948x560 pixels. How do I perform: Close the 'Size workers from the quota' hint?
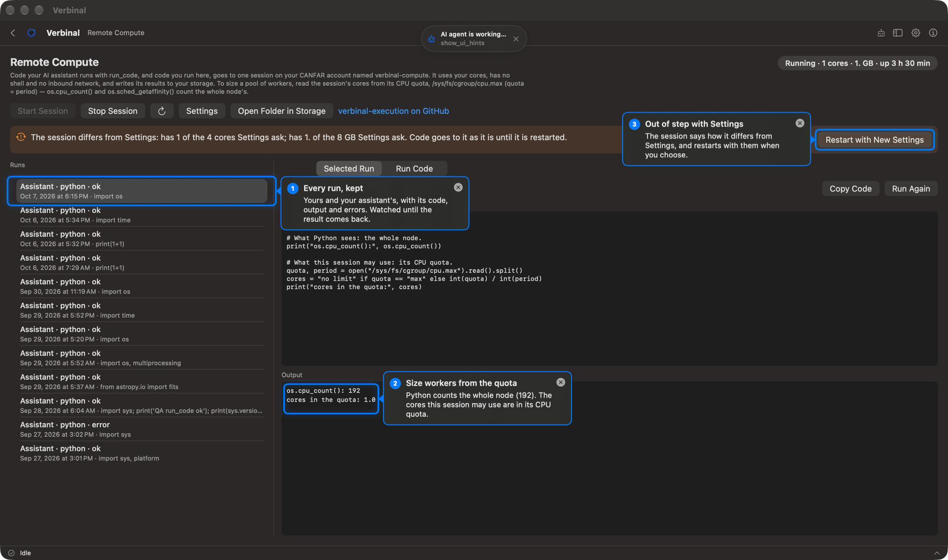tap(561, 382)
